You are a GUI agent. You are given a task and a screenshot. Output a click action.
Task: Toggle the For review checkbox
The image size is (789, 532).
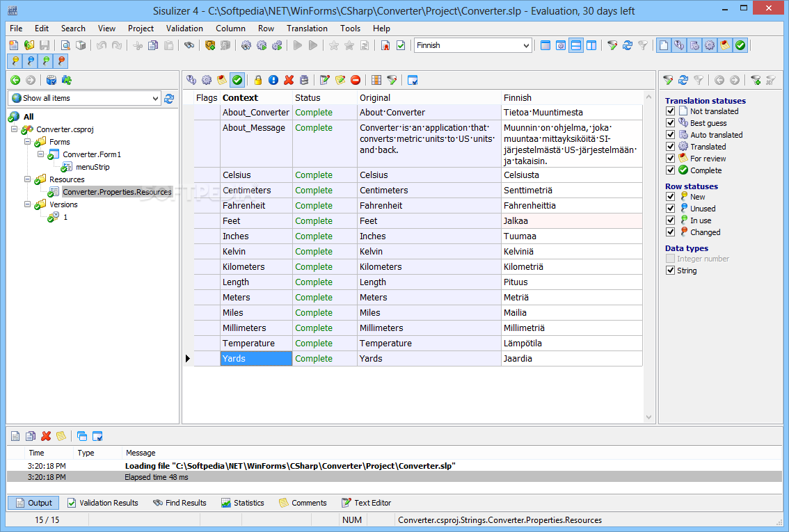[x=670, y=159]
